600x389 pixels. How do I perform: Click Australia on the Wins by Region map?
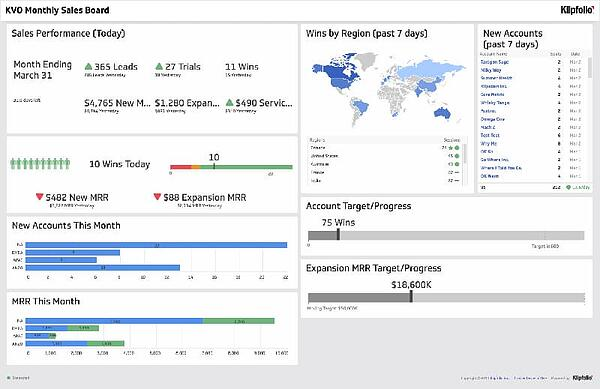click(x=442, y=112)
